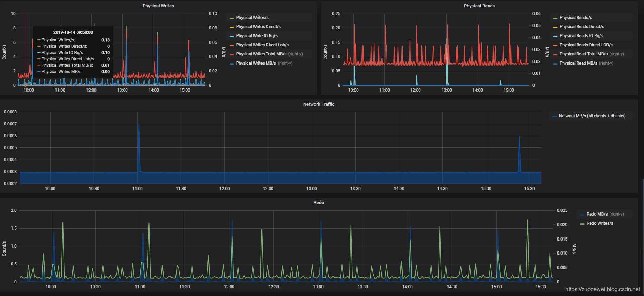
Task: Toggle Physical Read MB/s legend entry
Action: (x=578, y=63)
